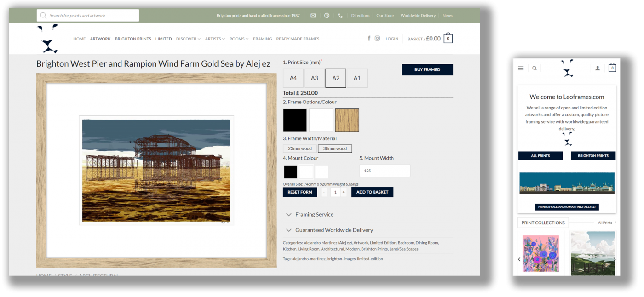Screen dimensions: 644x297
Task: Tap the Brighton seafront panorama banner in mobile view
Action: (567, 183)
